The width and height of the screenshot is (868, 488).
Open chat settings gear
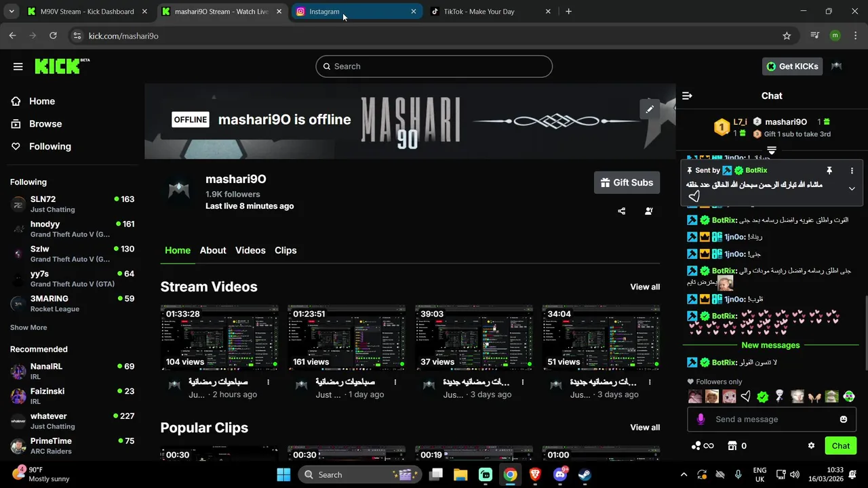pyautogui.click(x=811, y=446)
